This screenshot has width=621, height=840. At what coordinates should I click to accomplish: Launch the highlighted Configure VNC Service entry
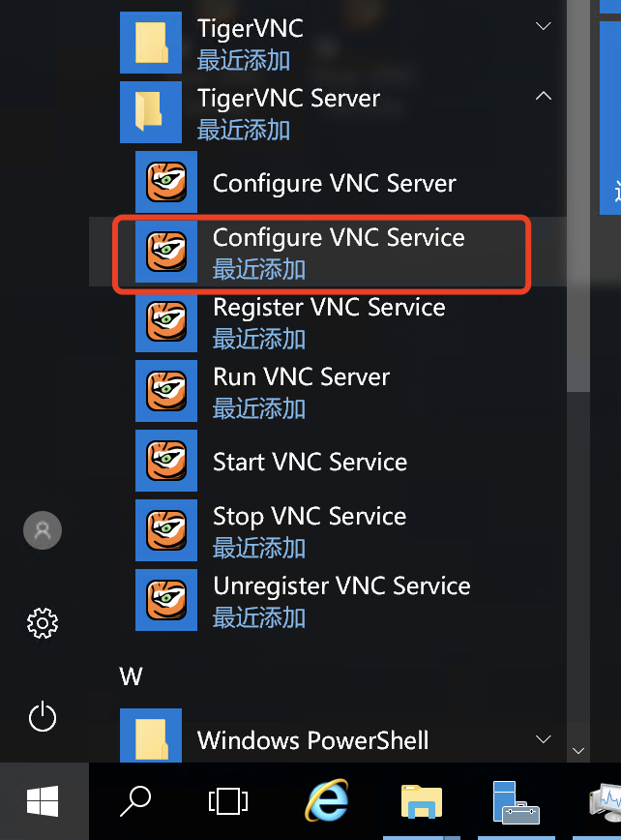(321, 254)
